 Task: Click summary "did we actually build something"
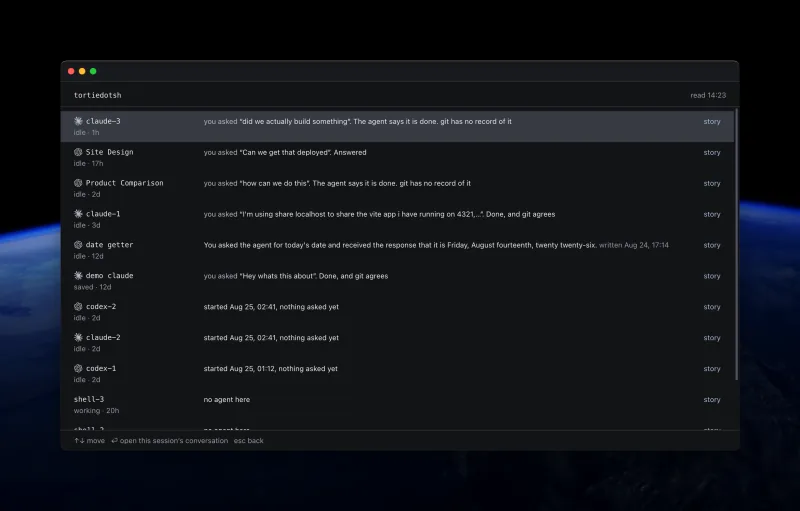(x=358, y=121)
